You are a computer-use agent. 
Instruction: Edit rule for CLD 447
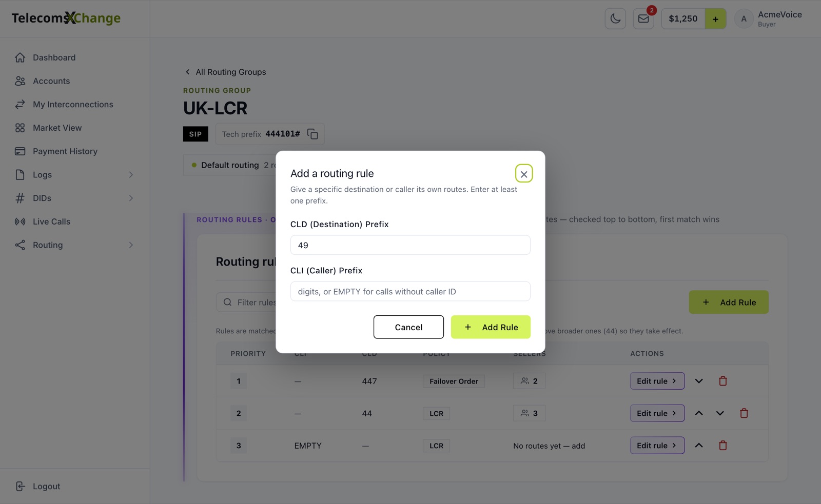coord(657,381)
